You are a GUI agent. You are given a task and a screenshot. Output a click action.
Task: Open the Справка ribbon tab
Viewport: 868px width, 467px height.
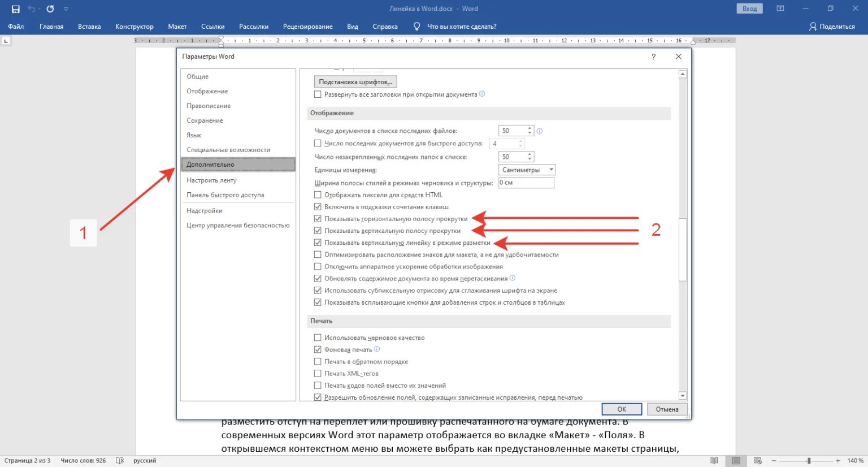pyautogui.click(x=385, y=27)
